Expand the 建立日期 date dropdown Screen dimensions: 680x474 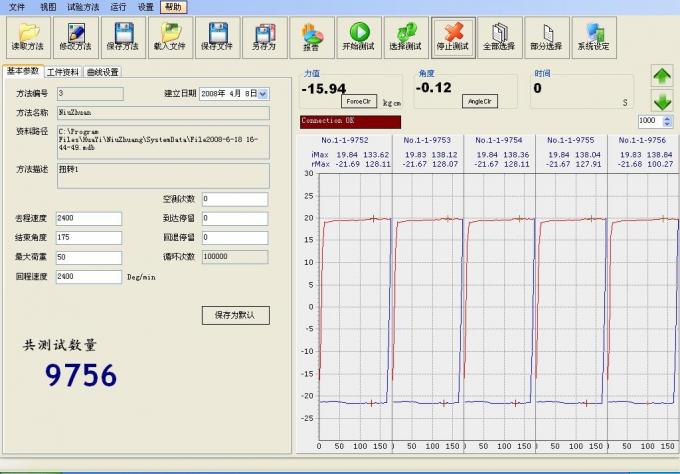[263, 94]
